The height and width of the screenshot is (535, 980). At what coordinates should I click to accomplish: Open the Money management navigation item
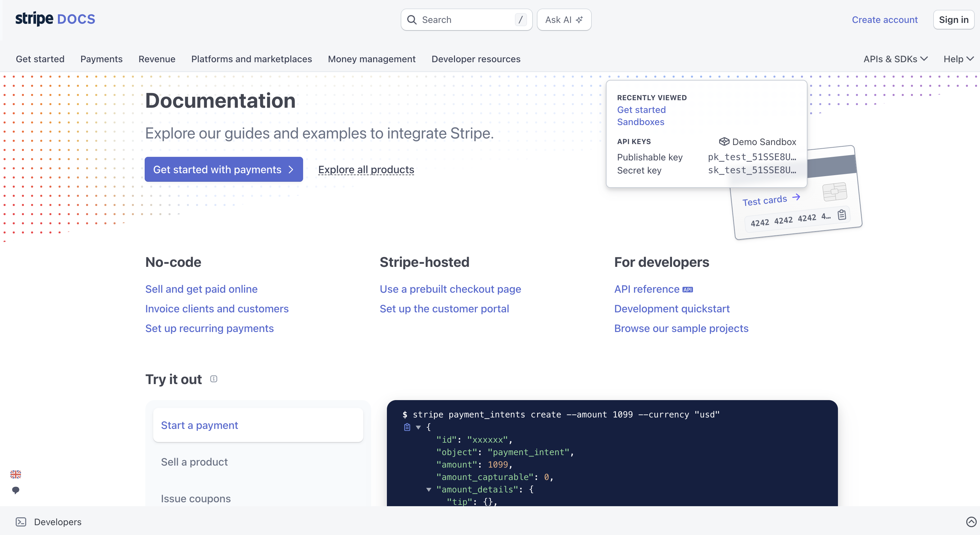point(372,59)
